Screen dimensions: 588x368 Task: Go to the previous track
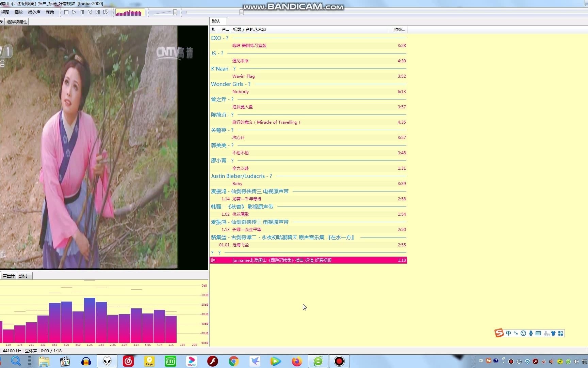[90, 12]
